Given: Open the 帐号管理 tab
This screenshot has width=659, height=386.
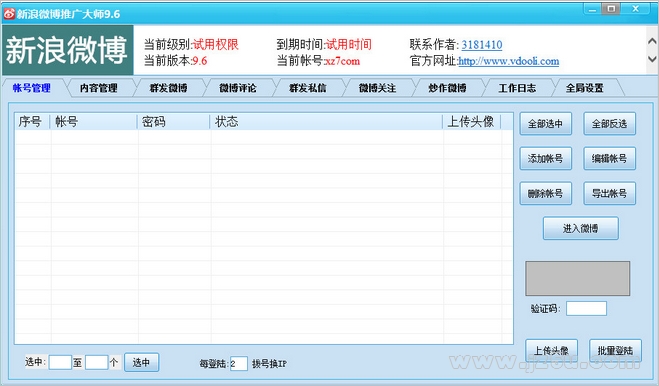Looking at the screenshot, I should [32, 88].
